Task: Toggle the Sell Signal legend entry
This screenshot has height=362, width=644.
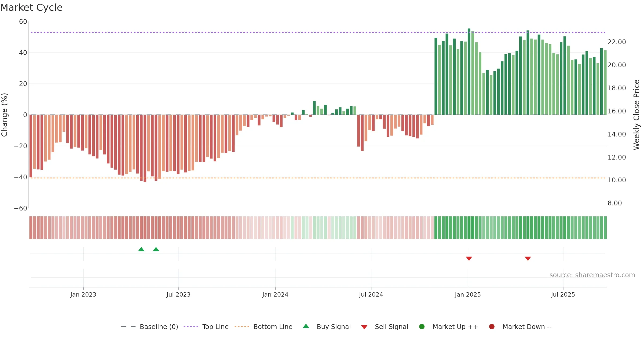Action: pos(385,327)
